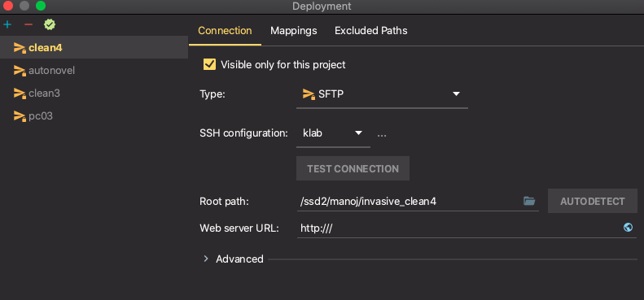Switch to the Connection tab

(x=225, y=31)
